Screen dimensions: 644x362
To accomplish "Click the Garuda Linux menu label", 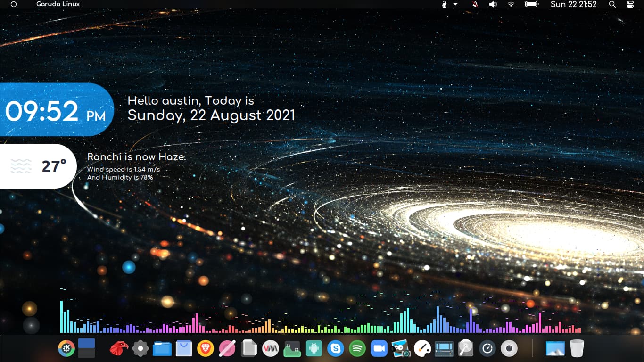I will pos(58,4).
